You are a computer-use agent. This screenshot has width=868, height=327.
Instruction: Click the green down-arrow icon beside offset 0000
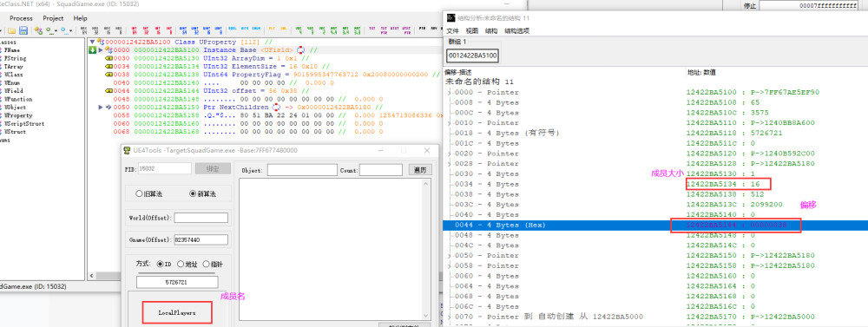click(93, 50)
